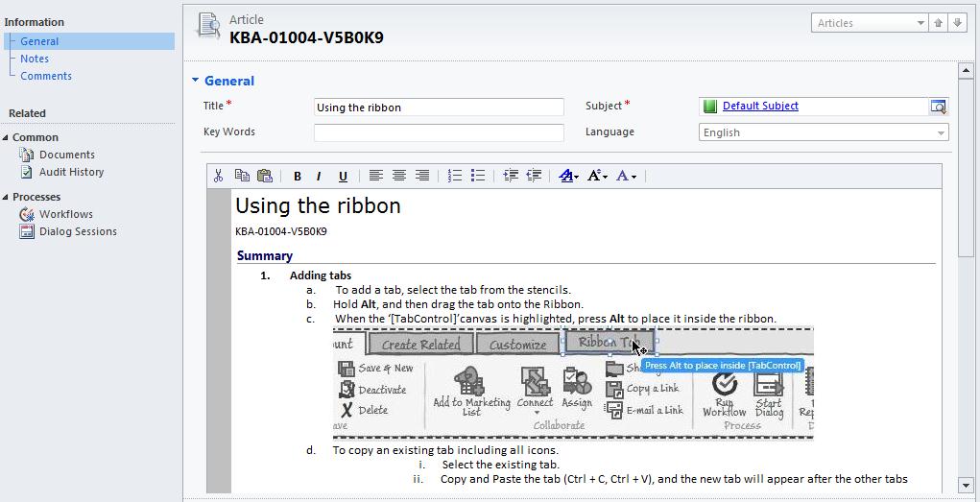980x502 pixels.
Task: Open Dialog Sessions under Processes
Action: click(x=78, y=231)
